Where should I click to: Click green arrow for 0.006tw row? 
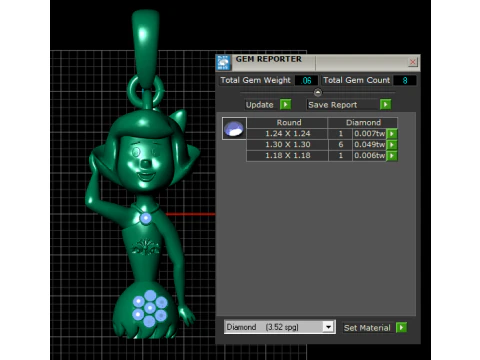point(392,156)
